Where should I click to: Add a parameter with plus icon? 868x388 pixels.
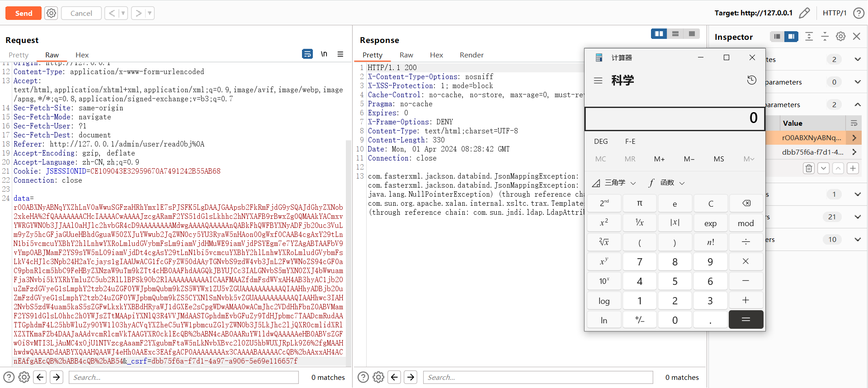853,168
